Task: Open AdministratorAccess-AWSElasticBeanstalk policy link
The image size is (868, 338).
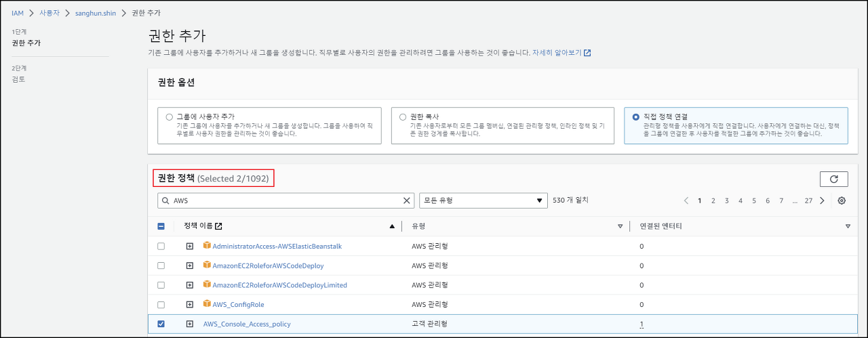Action: pos(277,246)
